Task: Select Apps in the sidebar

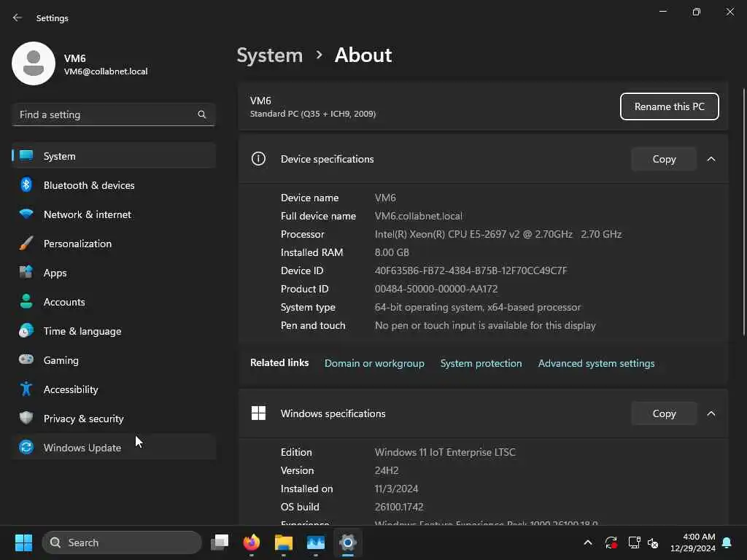Action: (x=114, y=273)
